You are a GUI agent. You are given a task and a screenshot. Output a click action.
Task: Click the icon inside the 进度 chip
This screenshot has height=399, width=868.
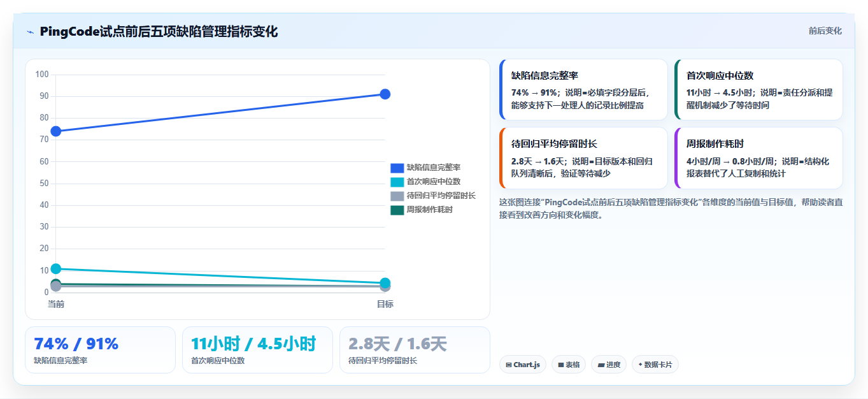(x=601, y=365)
